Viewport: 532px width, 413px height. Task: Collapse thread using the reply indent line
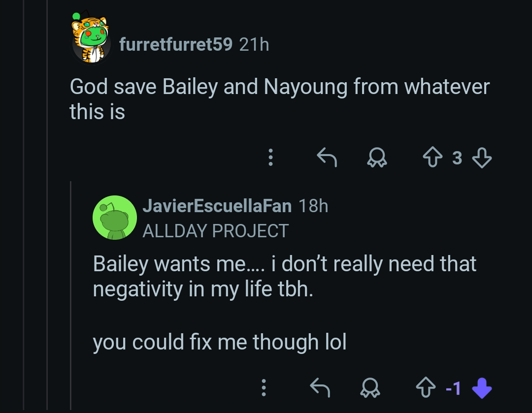[x=71, y=295]
